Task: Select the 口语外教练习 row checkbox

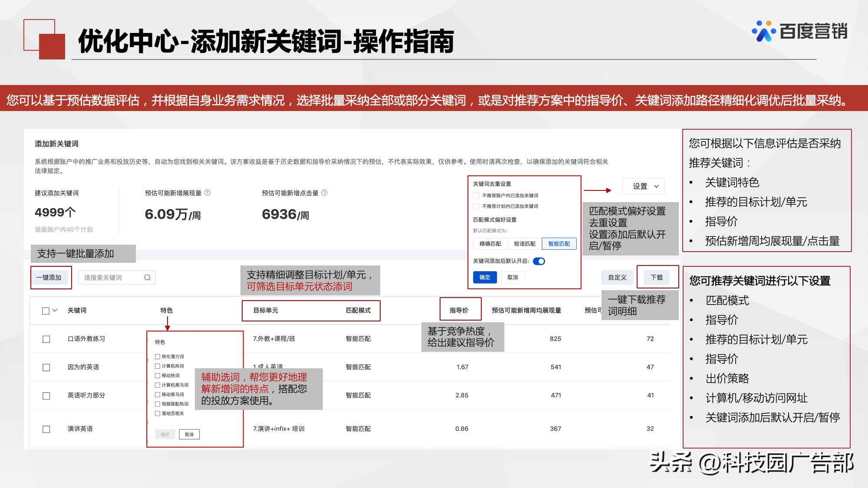Action: point(46,339)
